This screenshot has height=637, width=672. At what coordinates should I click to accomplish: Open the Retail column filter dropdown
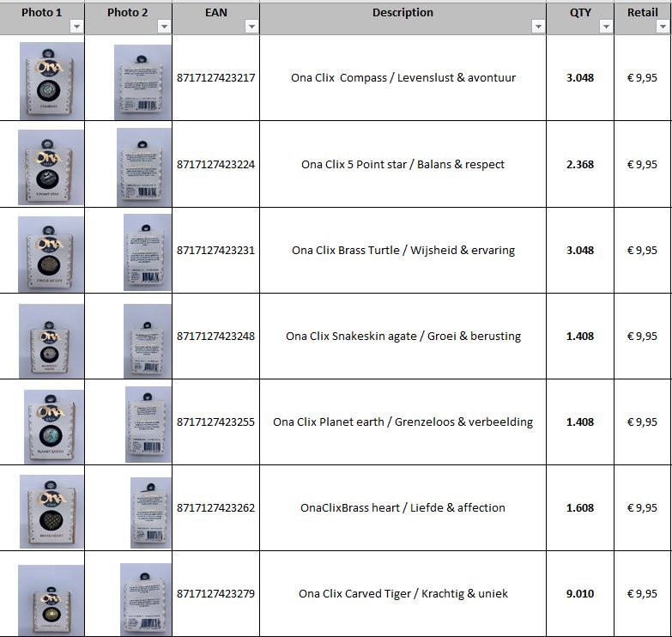tap(663, 27)
